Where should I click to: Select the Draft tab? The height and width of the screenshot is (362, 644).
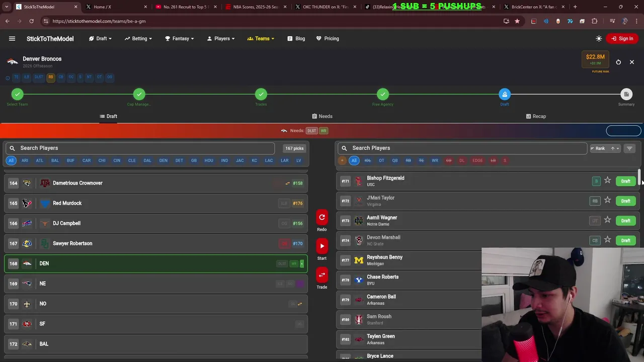[108, 116]
